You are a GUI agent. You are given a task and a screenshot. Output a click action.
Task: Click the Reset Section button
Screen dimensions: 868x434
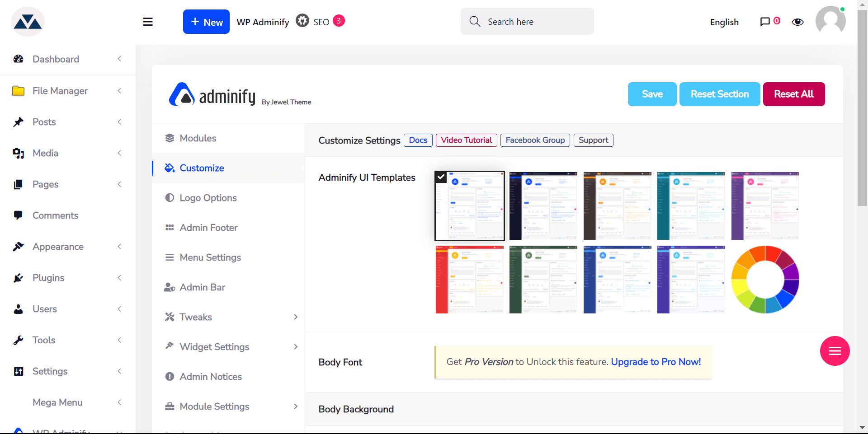(720, 94)
